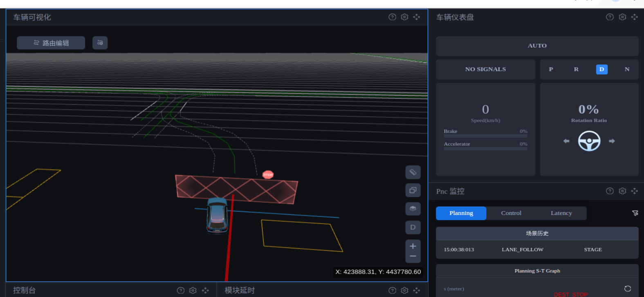Open the Pnc 监控 filter icon

coord(635,213)
